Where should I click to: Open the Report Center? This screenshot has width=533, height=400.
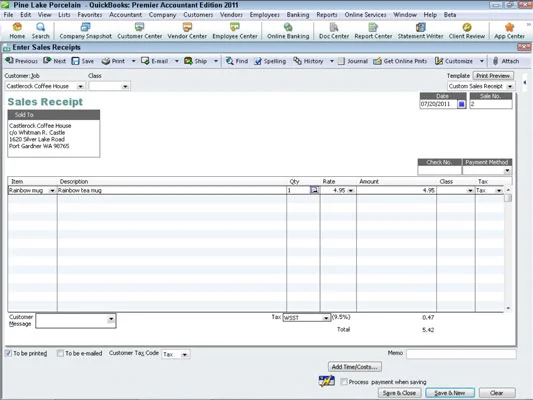tap(373, 31)
